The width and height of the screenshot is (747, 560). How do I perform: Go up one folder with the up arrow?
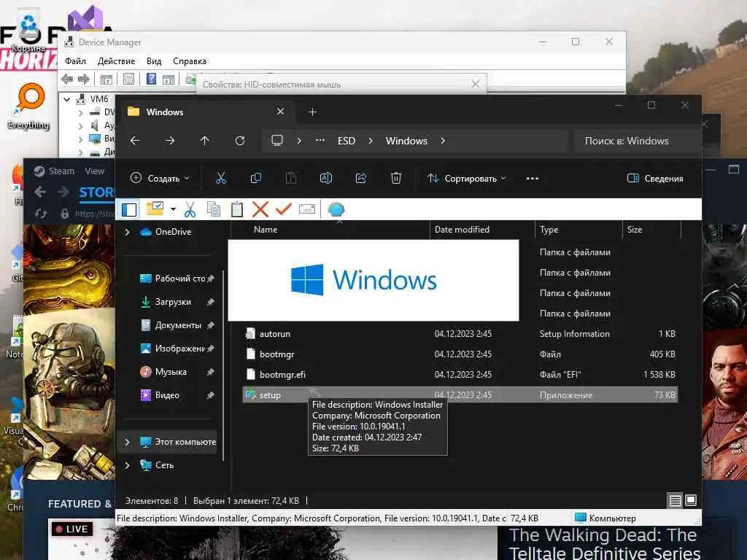tap(204, 141)
